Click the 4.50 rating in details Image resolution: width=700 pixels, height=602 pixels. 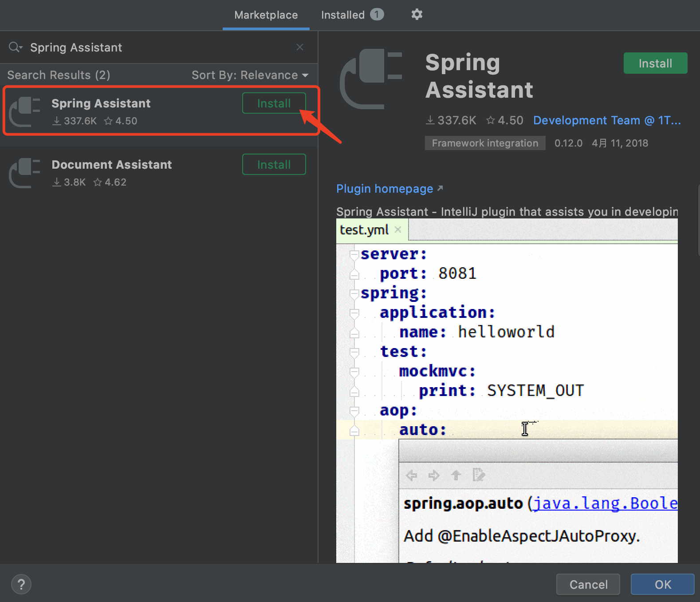click(x=505, y=120)
